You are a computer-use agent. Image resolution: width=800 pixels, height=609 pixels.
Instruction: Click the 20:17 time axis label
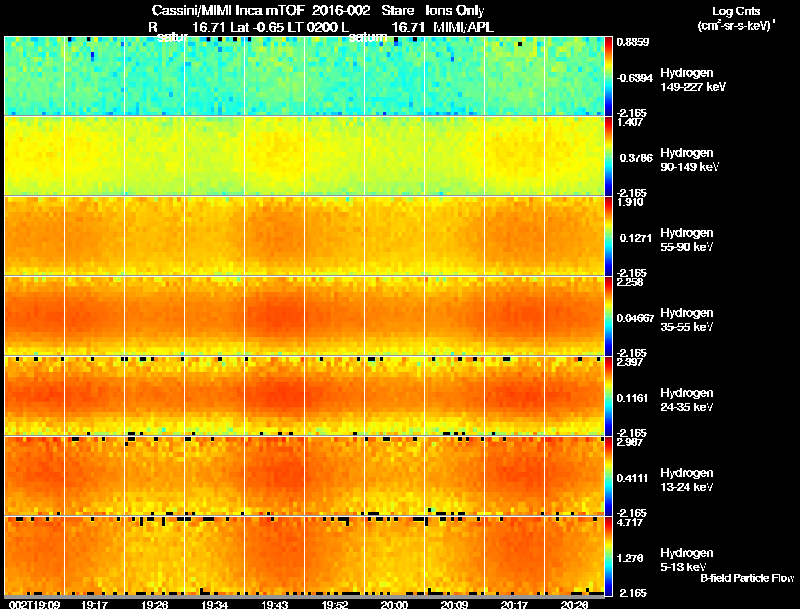[x=514, y=605]
